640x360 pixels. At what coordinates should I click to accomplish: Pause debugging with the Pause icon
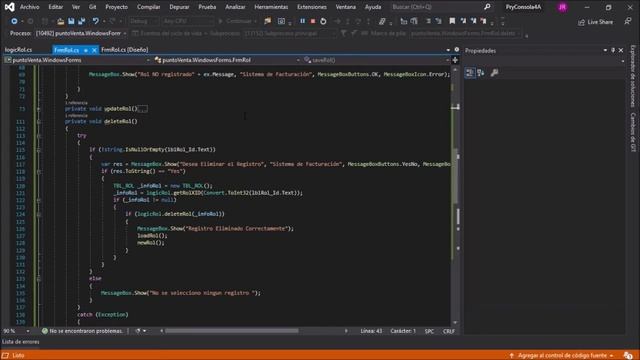pos(302,21)
